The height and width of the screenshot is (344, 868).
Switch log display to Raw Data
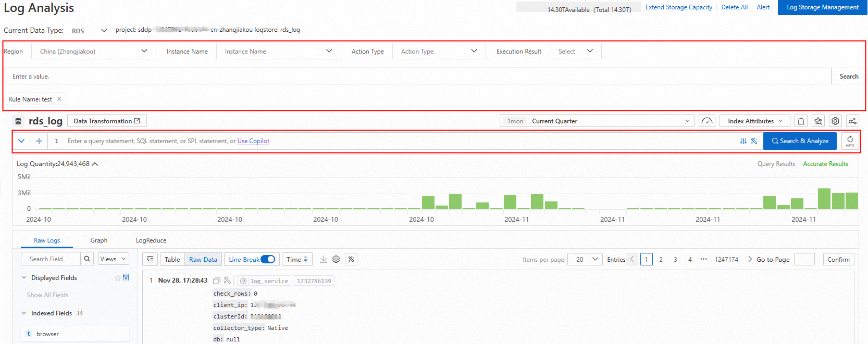pyautogui.click(x=203, y=259)
